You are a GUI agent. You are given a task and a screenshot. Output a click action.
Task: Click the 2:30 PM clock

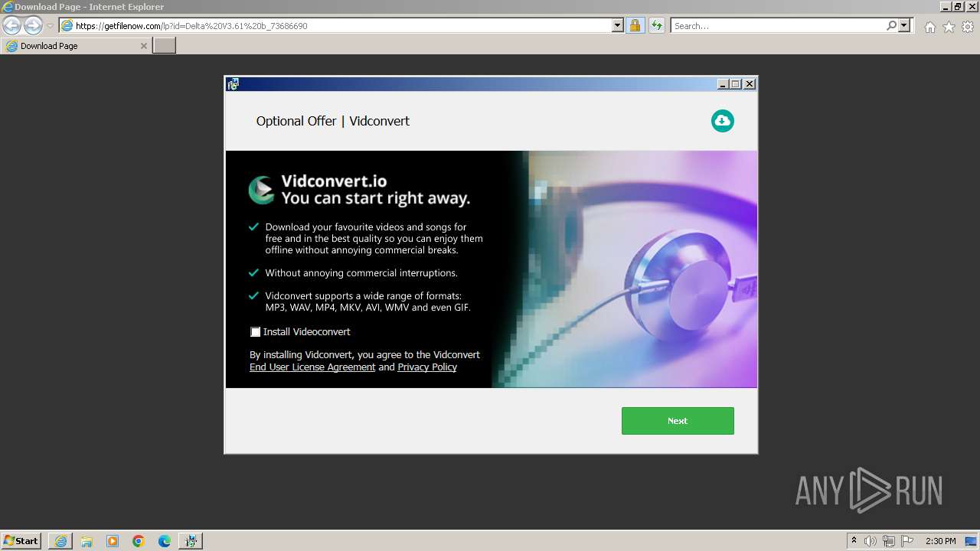tap(941, 541)
